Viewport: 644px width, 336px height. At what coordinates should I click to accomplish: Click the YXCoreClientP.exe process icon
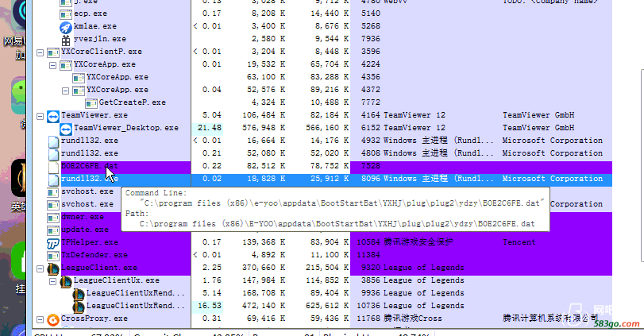(x=53, y=52)
